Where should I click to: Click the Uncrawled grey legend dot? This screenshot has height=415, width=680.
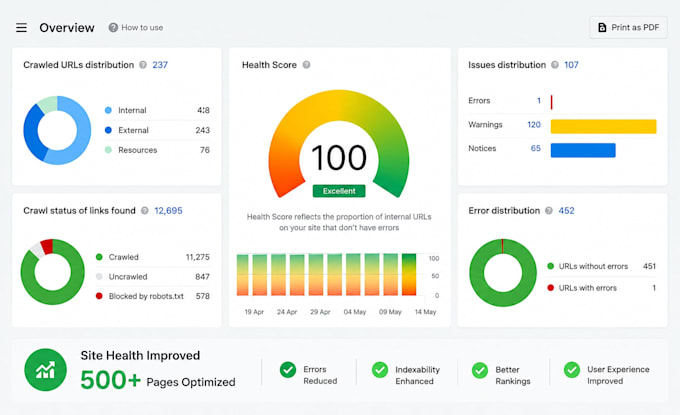click(99, 277)
